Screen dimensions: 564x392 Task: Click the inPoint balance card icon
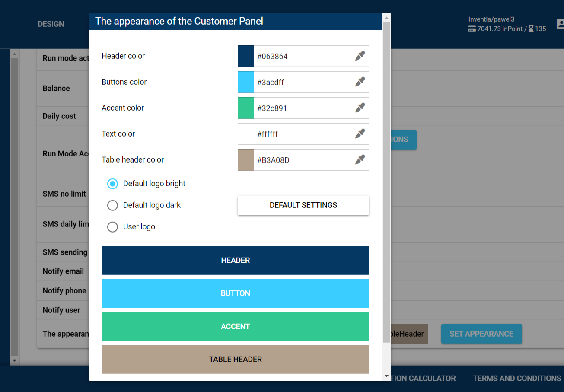tap(472, 29)
